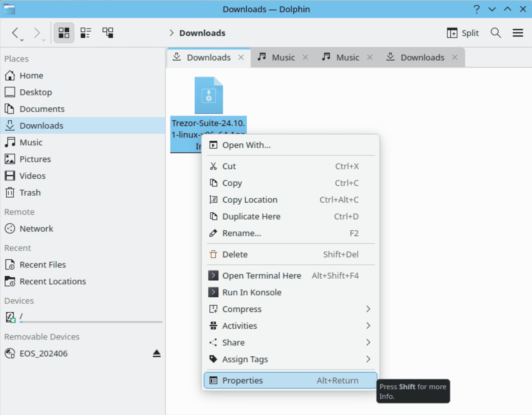This screenshot has height=415, width=532.
Task: Switch to Details tree view mode
Action: (108, 33)
